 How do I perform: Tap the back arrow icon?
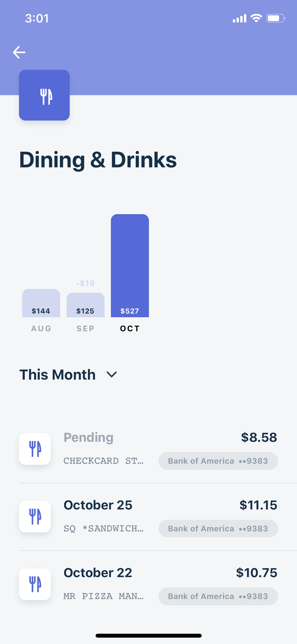tap(19, 52)
